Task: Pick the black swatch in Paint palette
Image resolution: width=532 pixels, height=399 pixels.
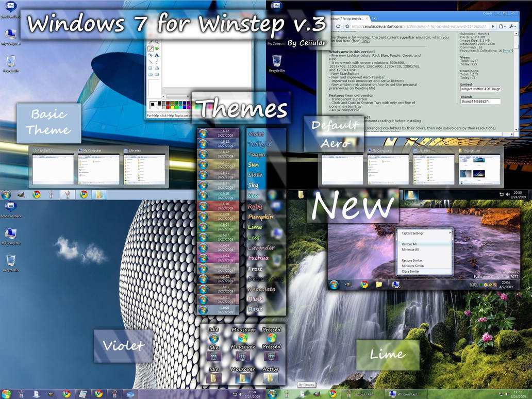Action: [159, 103]
